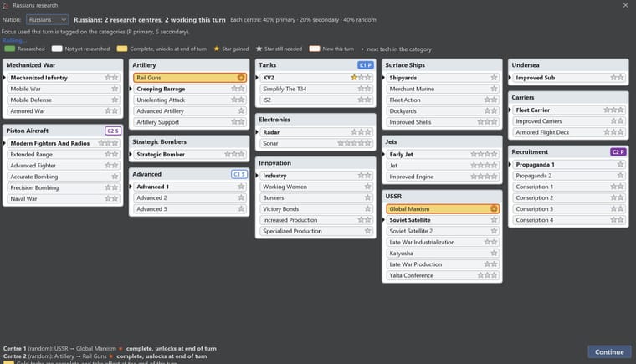Click the star on Mobile War row
Image resolution: width=636 pixels, height=364 pixels.
115,89
